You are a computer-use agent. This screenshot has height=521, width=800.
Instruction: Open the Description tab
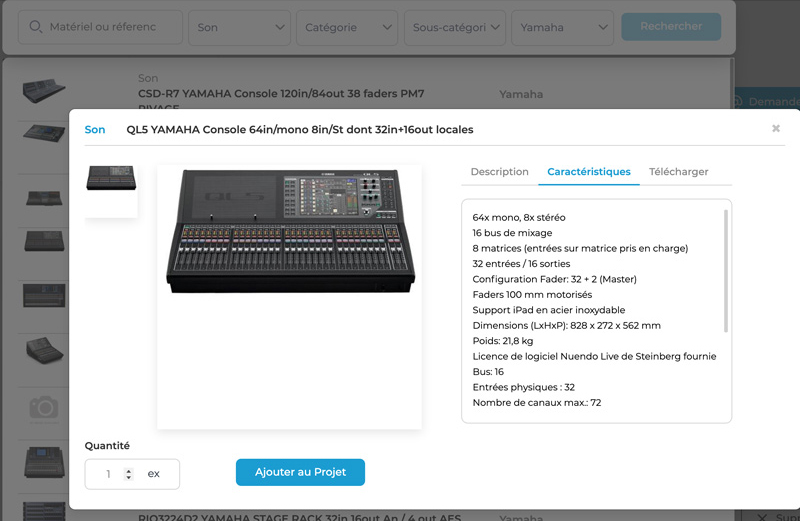[499, 172]
